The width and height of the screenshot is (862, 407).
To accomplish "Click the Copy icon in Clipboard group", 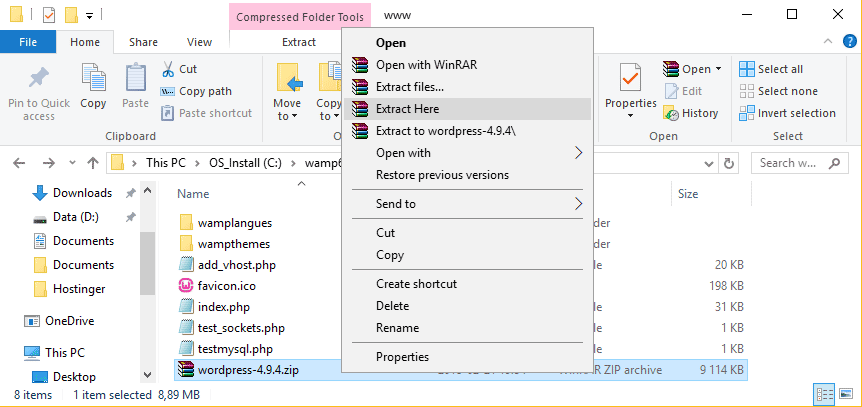I will 93,79.
